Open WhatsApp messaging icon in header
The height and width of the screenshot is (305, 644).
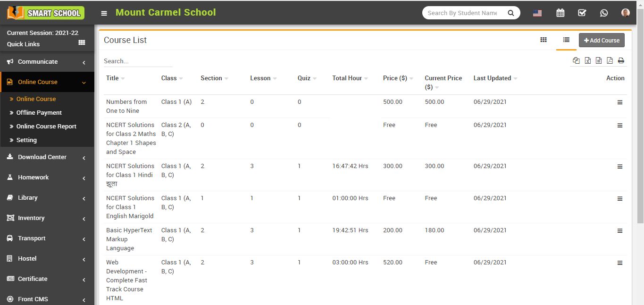point(604,13)
